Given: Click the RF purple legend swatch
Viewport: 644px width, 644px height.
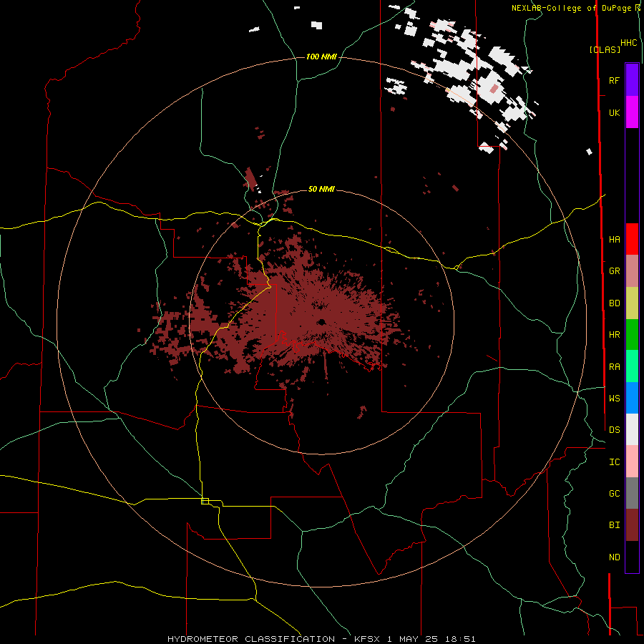Looking at the screenshot, I should (632, 80).
